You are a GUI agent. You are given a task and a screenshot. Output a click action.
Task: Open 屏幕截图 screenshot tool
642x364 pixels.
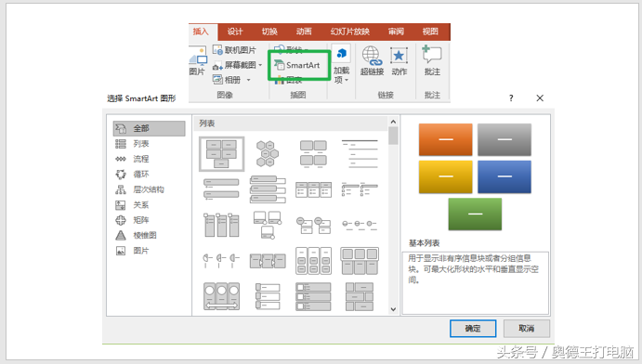pyautogui.click(x=235, y=65)
